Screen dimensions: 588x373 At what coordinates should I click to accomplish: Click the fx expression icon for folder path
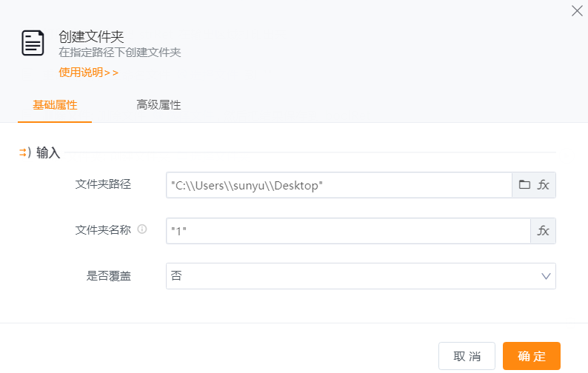point(544,185)
